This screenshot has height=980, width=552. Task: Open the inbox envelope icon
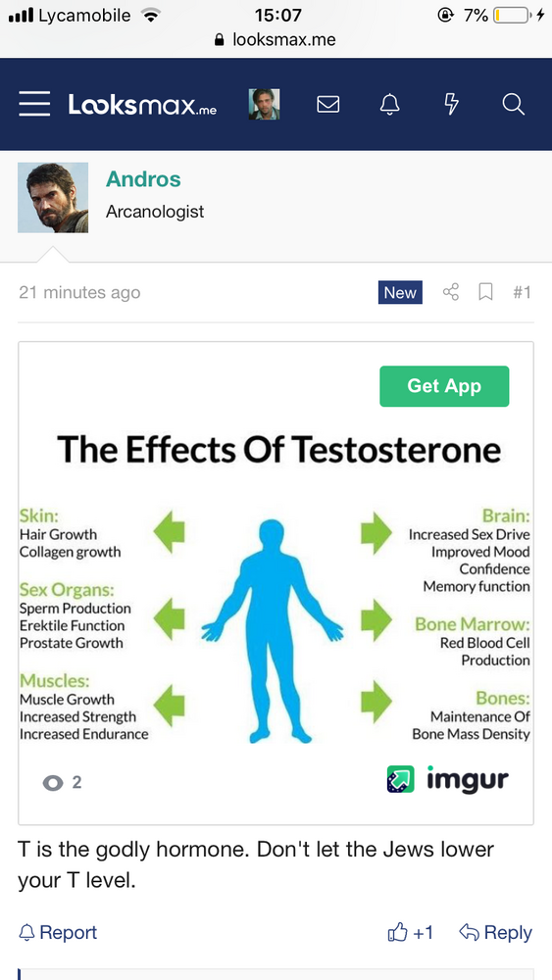click(328, 104)
